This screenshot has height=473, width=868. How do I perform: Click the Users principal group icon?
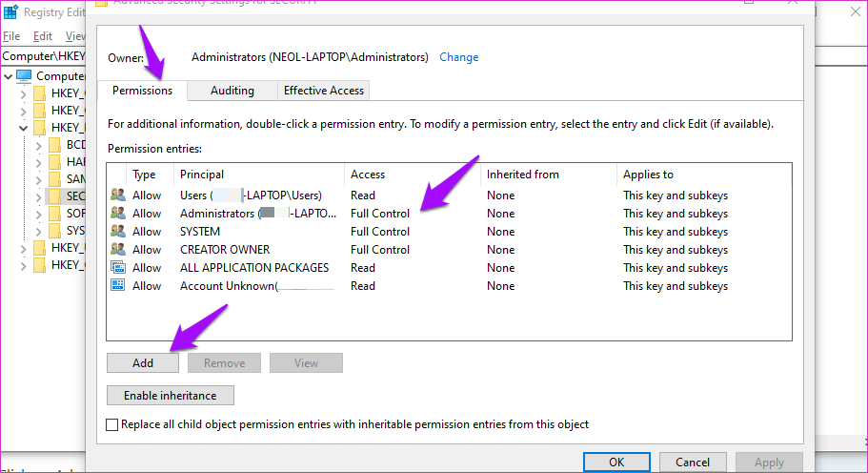click(x=118, y=195)
